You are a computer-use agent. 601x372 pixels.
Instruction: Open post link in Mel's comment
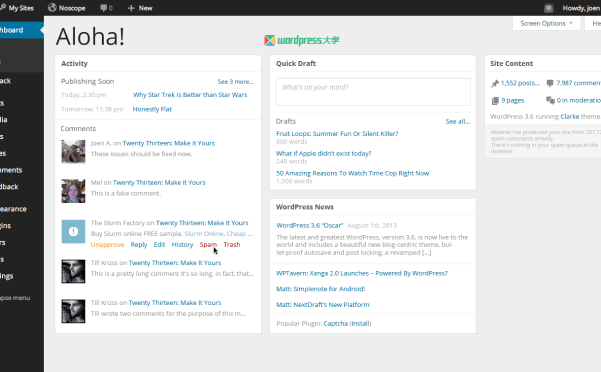pyautogui.click(x=159, y=183)
